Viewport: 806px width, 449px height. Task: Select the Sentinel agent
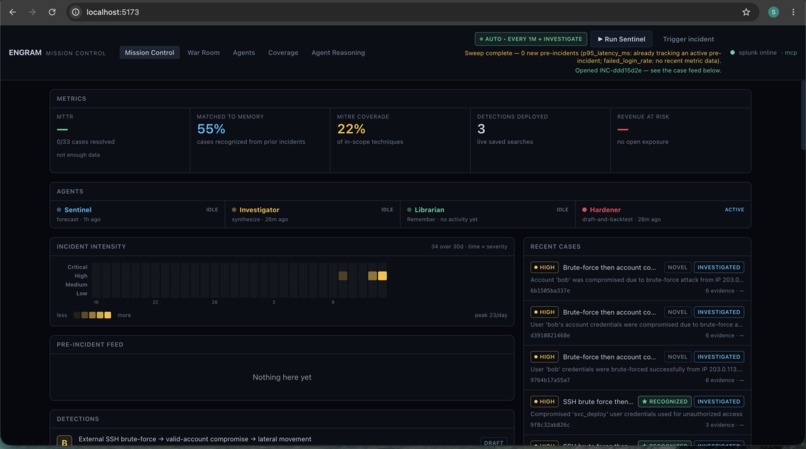137,214
